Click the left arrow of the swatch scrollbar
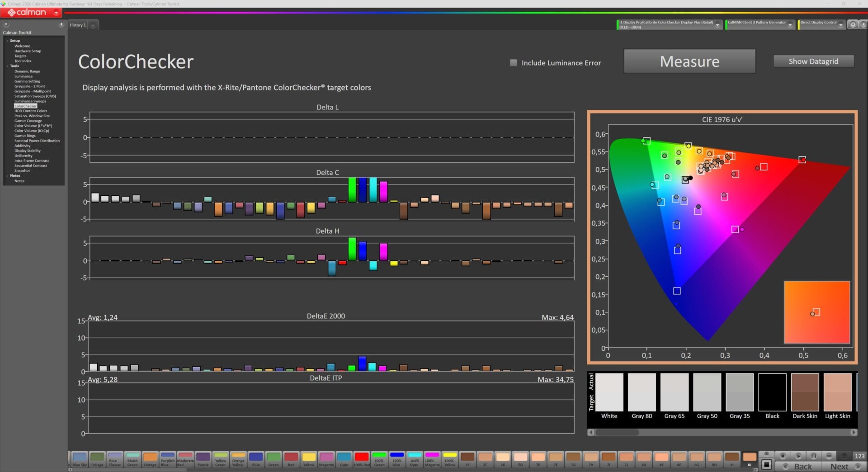Viewport: 868px width, 472px height. click(591, 432)
